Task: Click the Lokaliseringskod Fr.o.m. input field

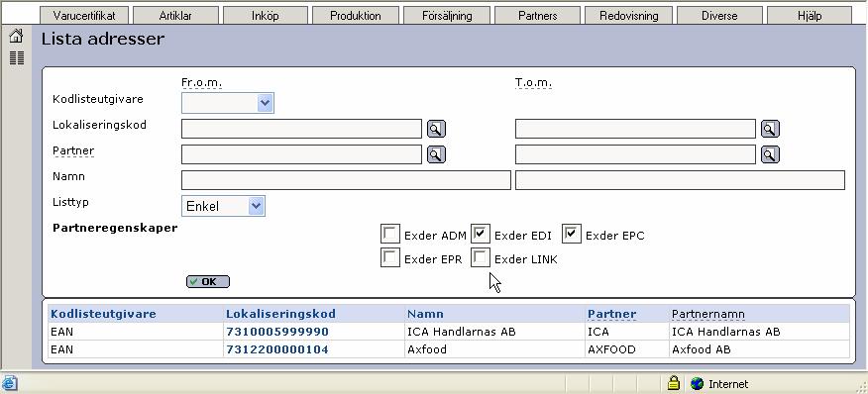Action: 301,129
